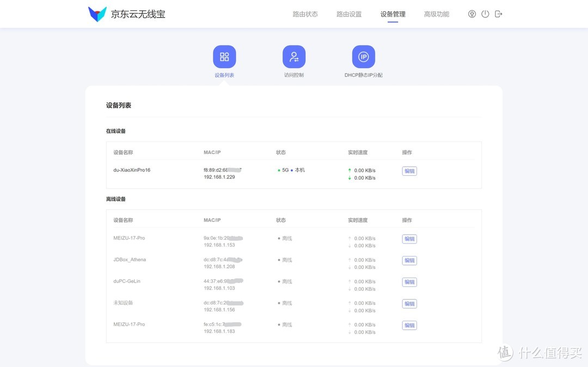Edit the 未知设备 unknown device
588x367 pixels.
(x=409, y=303)
